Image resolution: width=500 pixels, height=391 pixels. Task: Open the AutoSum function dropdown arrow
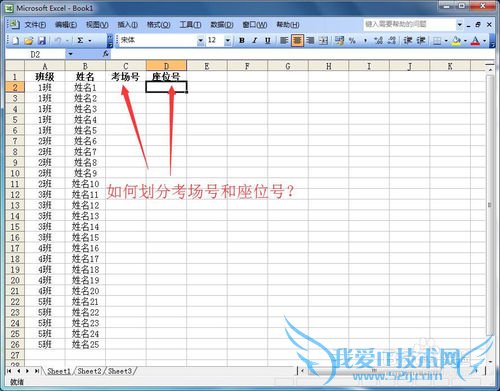click(90, 41)
